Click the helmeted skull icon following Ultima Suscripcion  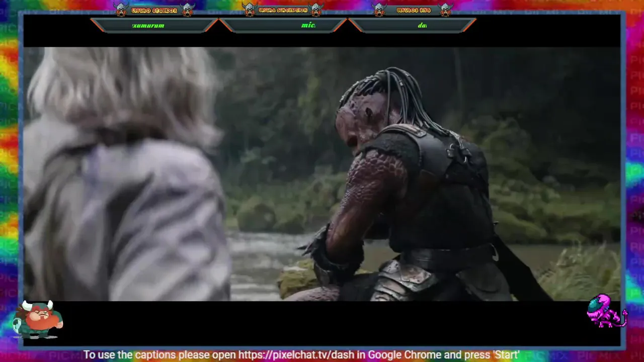[x=316, y=10]
